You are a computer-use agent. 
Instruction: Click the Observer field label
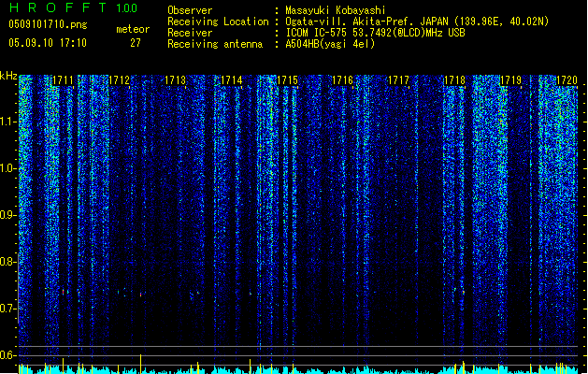coord(190,10)
